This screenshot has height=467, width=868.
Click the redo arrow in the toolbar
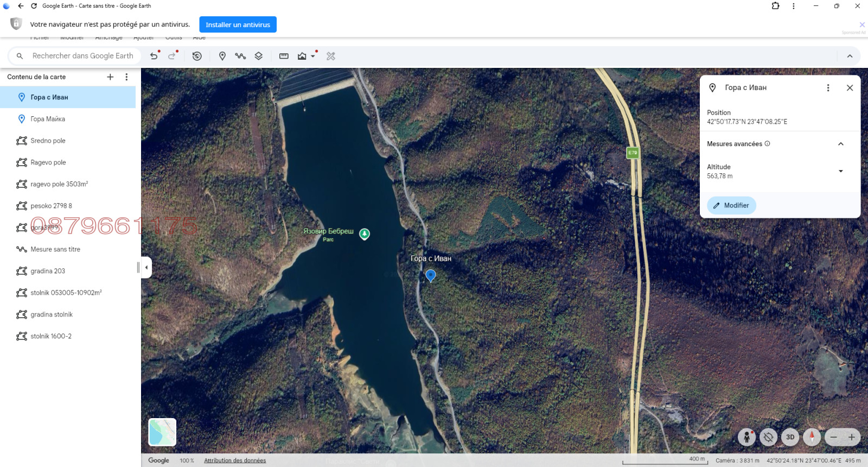pyautogui.click(x=172, y=56)
